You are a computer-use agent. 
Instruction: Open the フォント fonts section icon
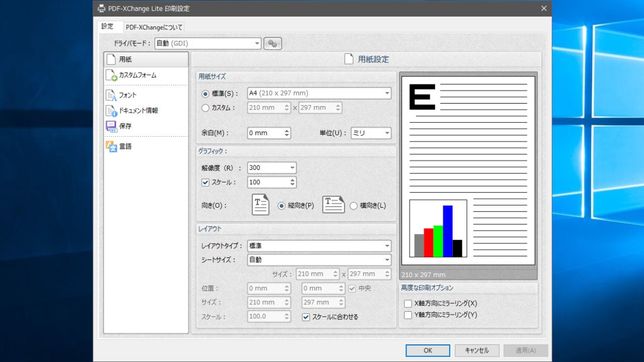(x=111, y=95)
